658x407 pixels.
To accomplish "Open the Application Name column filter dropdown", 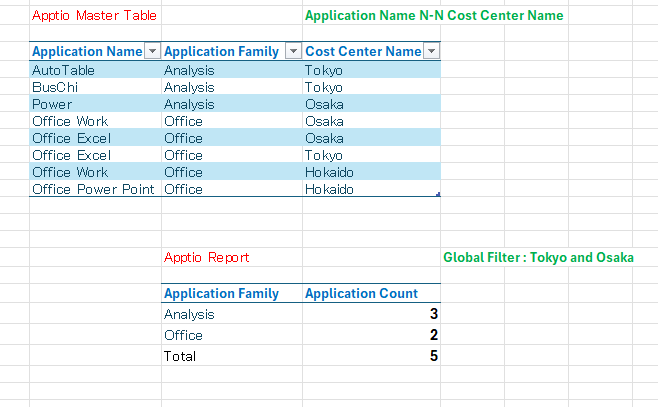I will (151, 52).
